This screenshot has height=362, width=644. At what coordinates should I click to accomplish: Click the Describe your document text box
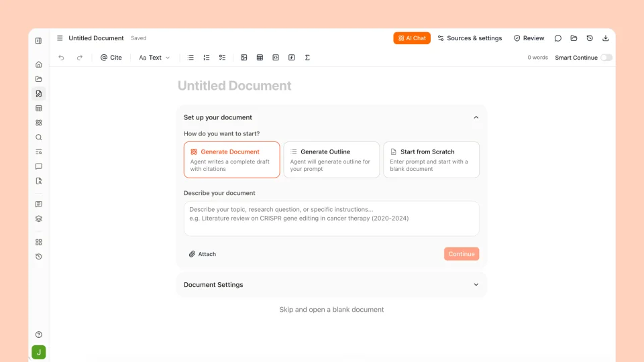331,219
